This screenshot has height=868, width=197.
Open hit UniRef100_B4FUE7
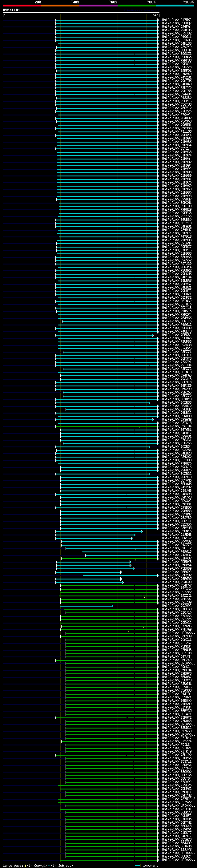pyautogui.click(x=176, y=433)
